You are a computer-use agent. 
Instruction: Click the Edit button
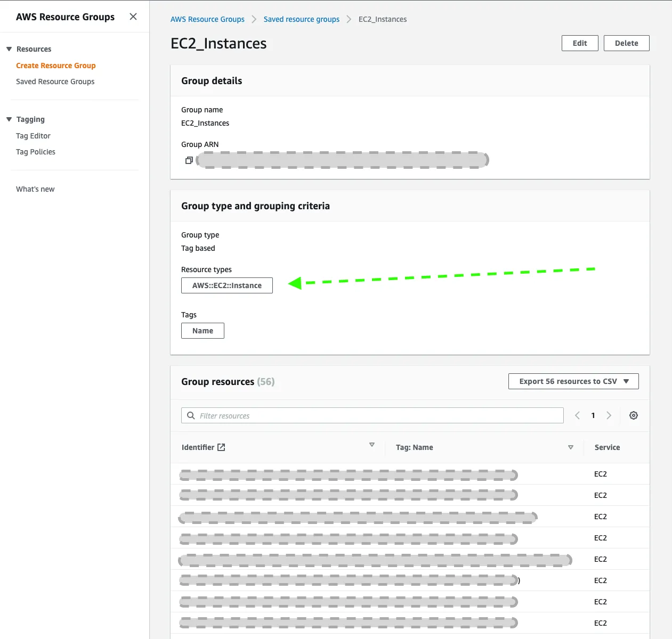tap(580, 43)
